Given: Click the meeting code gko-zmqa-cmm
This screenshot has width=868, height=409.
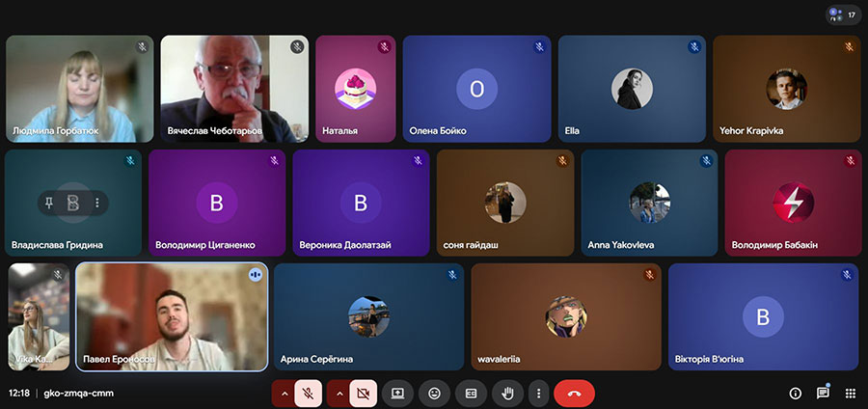Looking at the screenshot, I should point(79,394).
